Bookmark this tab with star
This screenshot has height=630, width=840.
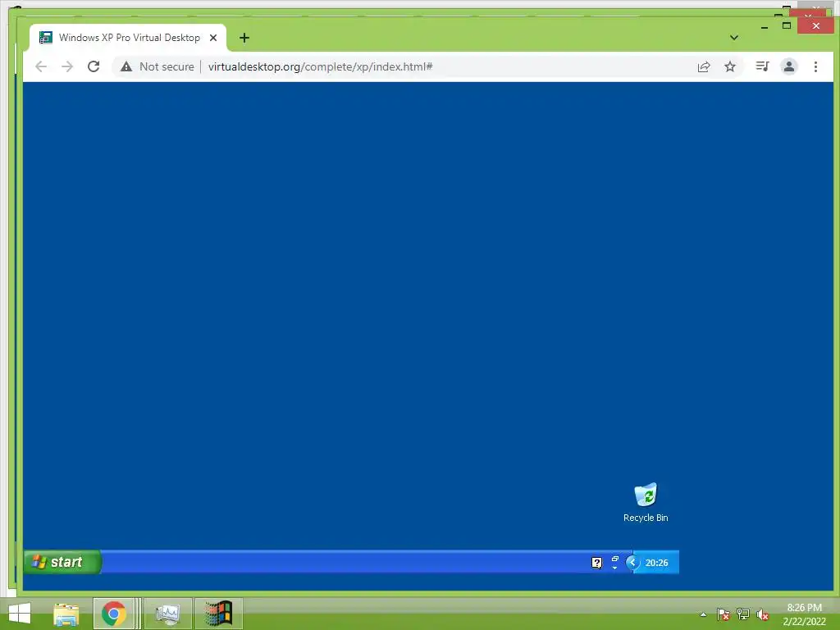coord(729,66)
